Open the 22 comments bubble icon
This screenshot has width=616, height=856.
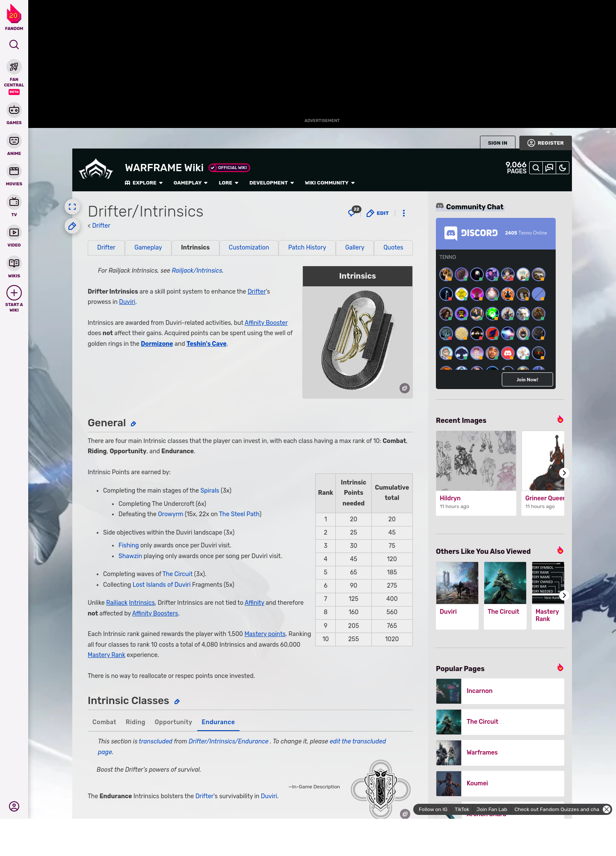pos(354,212)
